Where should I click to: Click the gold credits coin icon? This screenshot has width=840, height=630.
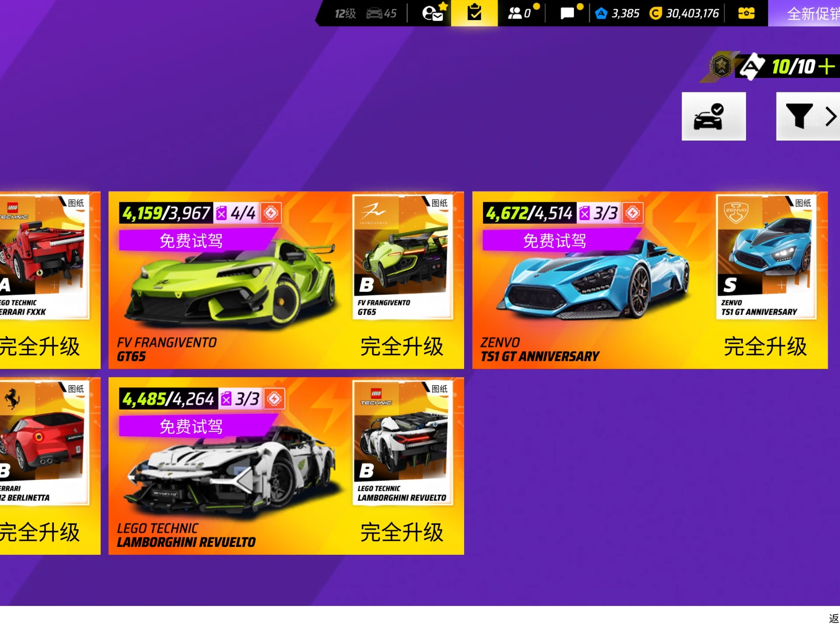coord(655,14)
